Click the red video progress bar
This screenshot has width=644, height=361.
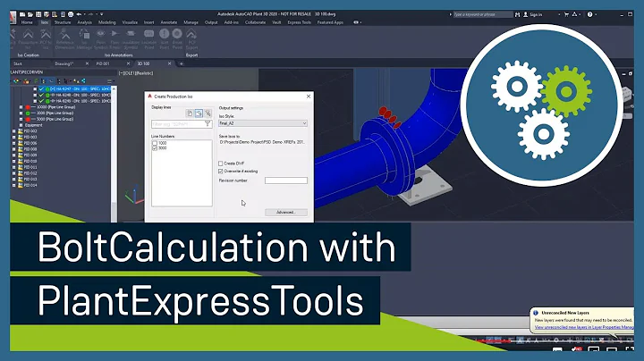pos(492,340)
